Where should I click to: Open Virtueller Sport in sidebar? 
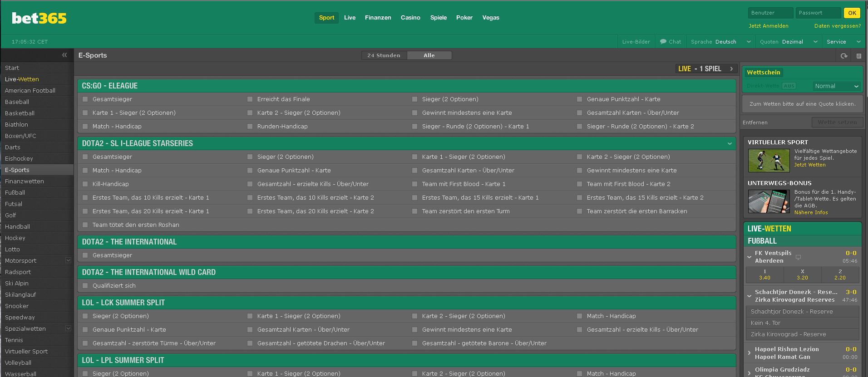[x=37, y=351]
